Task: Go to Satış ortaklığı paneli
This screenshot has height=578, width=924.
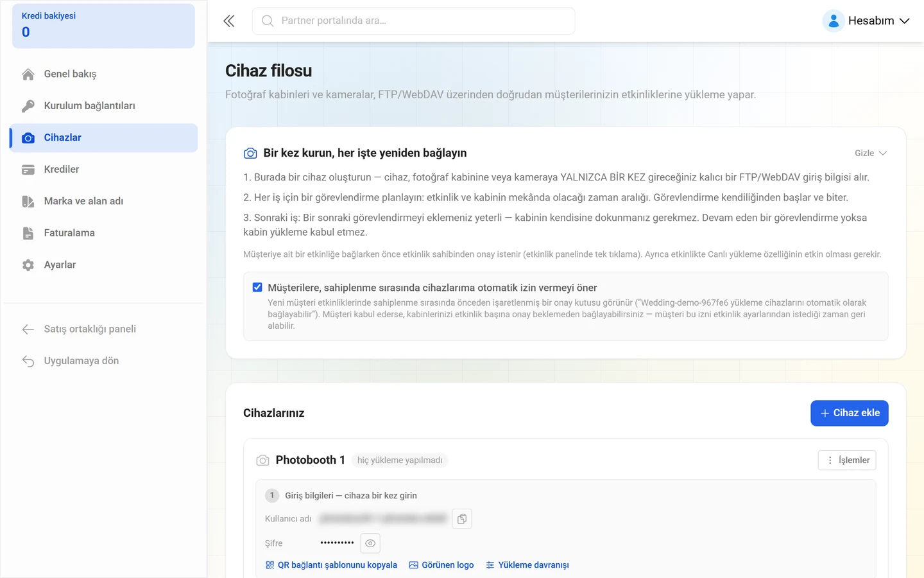Action: click(x=103, y=329)
